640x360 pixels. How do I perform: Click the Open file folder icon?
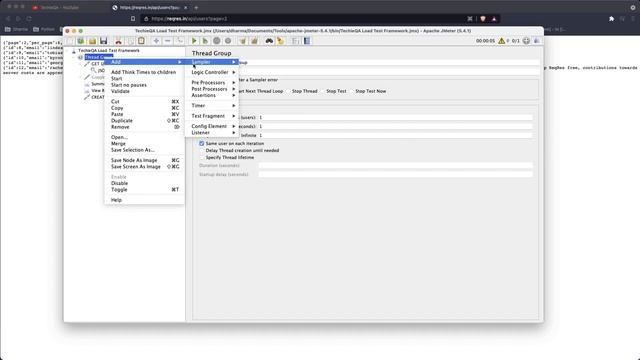92,41
